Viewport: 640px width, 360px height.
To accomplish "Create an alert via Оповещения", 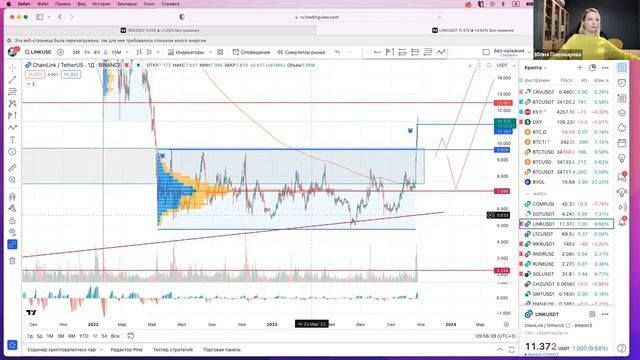I will click(251, 52).
